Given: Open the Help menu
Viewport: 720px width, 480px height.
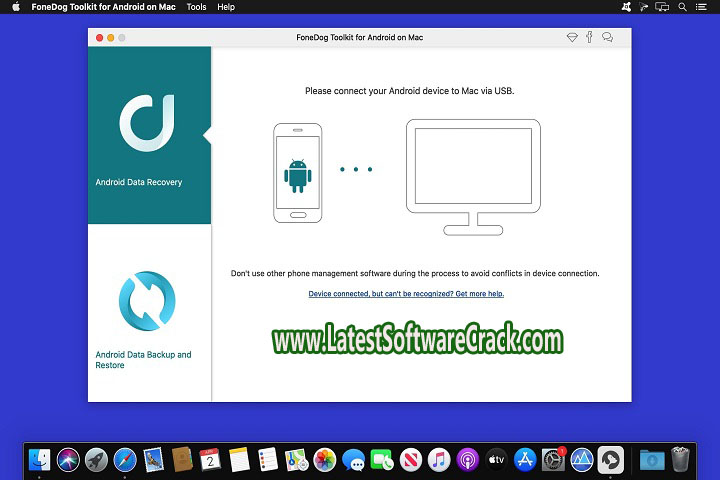Looking at the screenshot, I should pos(226,7).
